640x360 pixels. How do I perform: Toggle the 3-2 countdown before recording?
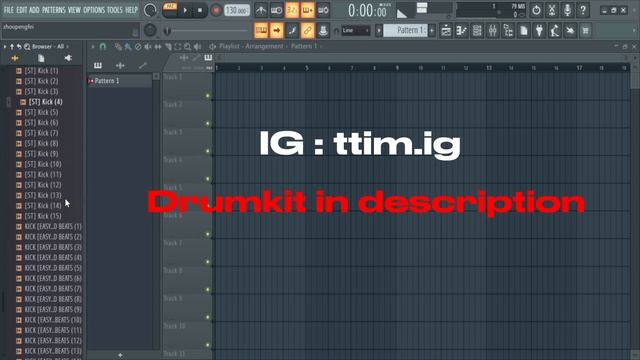pos(292,10)
